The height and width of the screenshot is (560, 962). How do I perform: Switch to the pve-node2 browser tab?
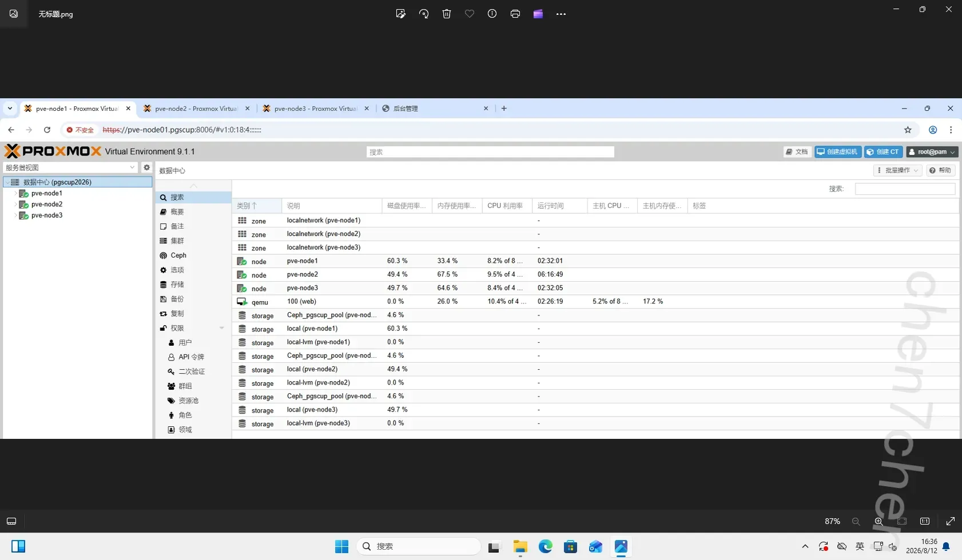point(197,109)
